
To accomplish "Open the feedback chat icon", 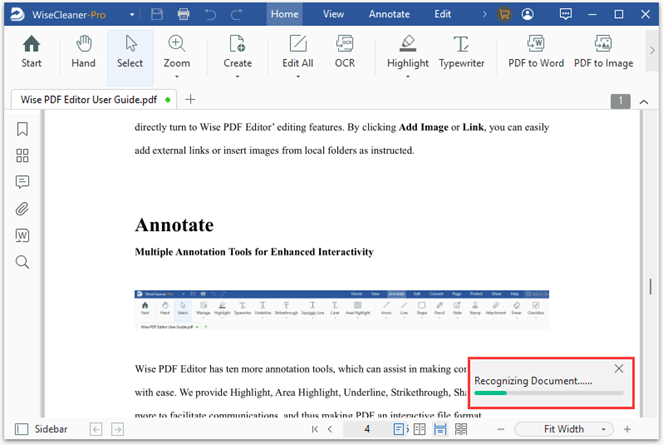I will pos(565,14).
